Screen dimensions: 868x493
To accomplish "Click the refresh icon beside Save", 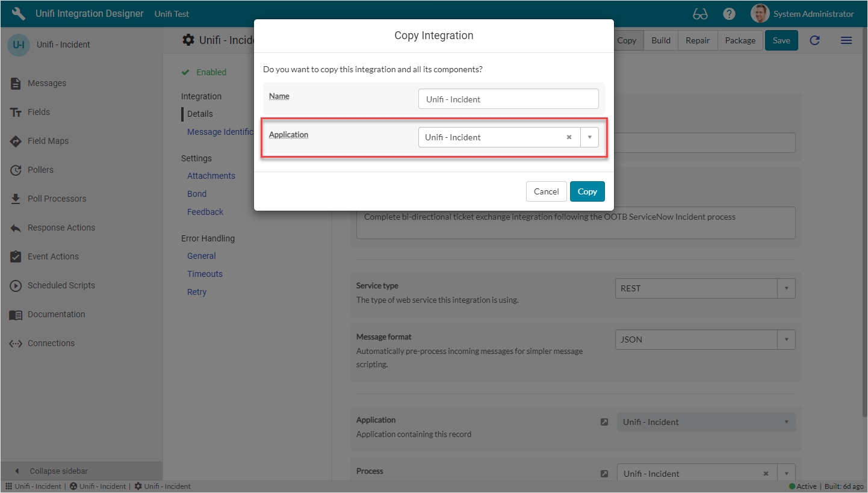I will coord(814,40).
